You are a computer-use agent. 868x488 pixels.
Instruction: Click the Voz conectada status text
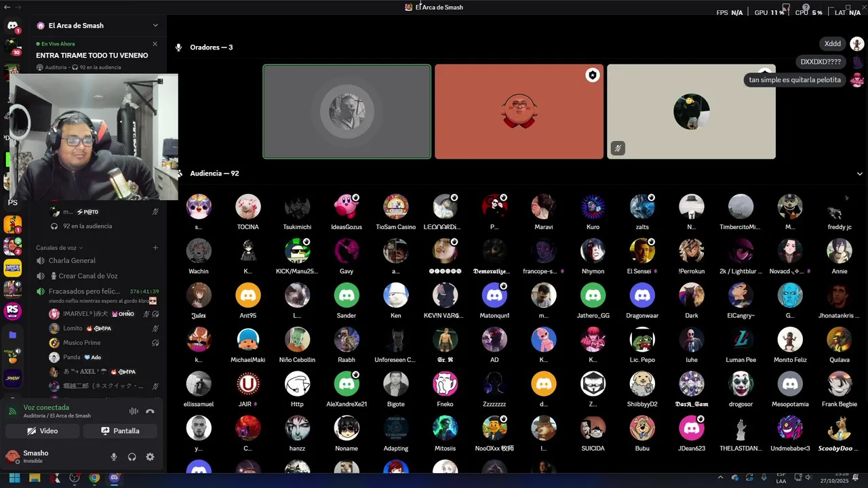[46, 407]
